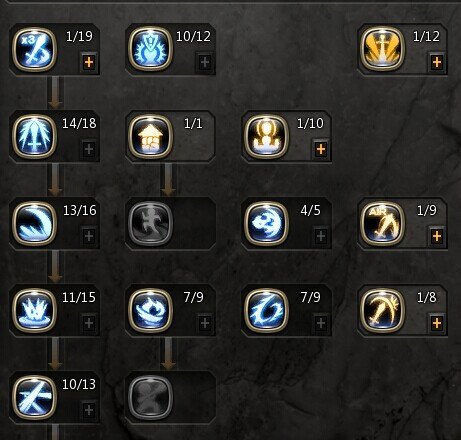Select the lightning claw skill at 7/9

click(266, 311)
